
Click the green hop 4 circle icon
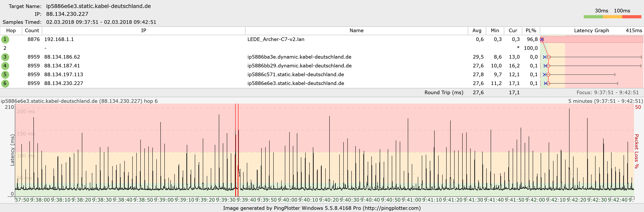(x=5, y=66)
